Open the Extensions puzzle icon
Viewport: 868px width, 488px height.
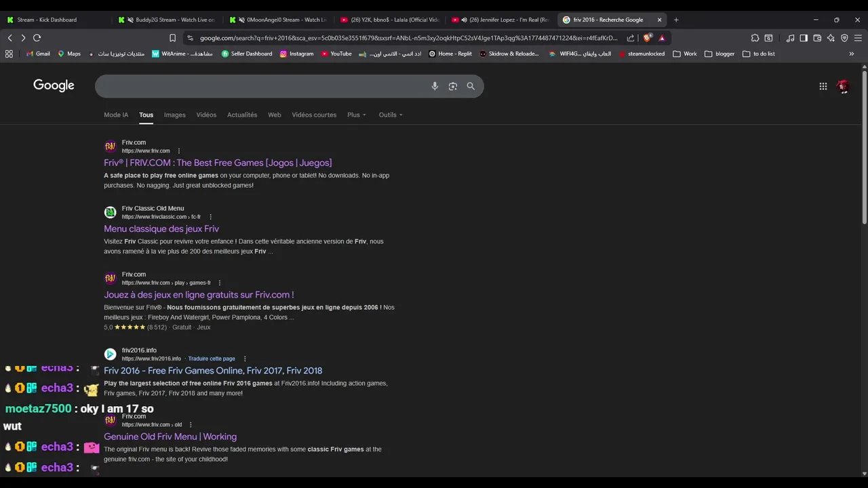tap(755, 38)
